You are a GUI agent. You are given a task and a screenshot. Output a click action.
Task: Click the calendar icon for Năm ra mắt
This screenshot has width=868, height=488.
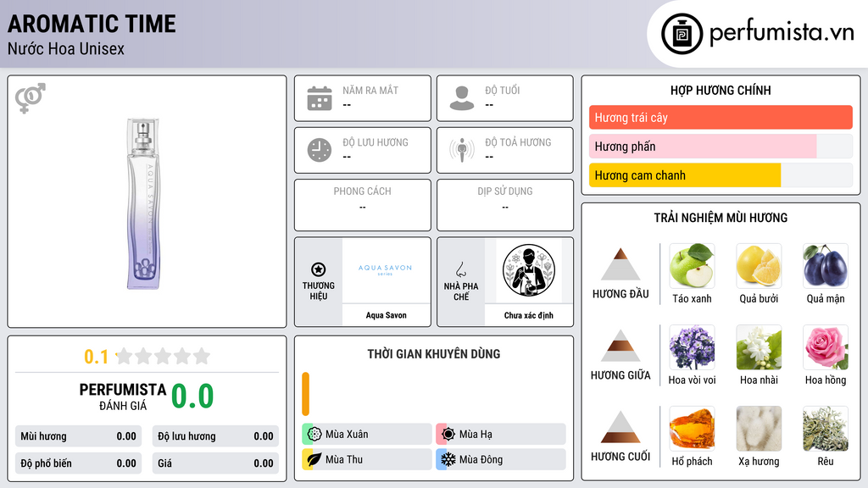pos(320,98)
